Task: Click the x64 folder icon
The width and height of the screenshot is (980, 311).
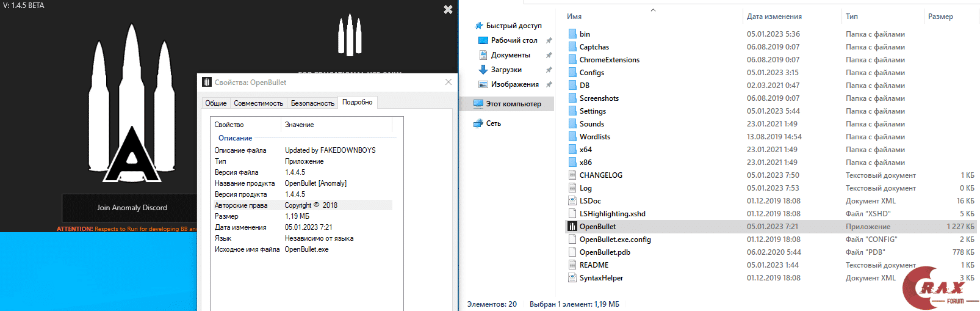Action: pos(572,150)
